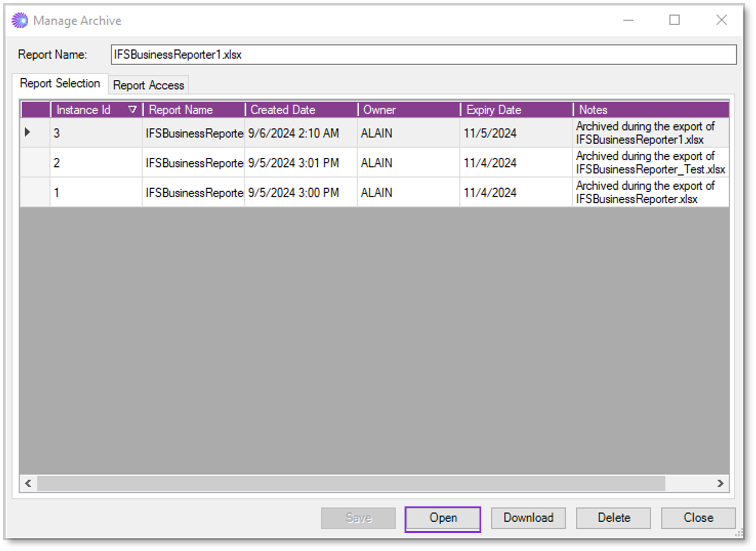Sort the grid by Owner column
The image size is (756, 551).
coord(379,110)
